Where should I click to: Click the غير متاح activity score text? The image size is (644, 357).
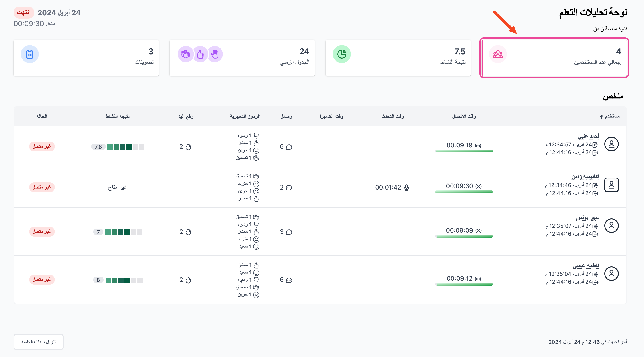[117, 187]
